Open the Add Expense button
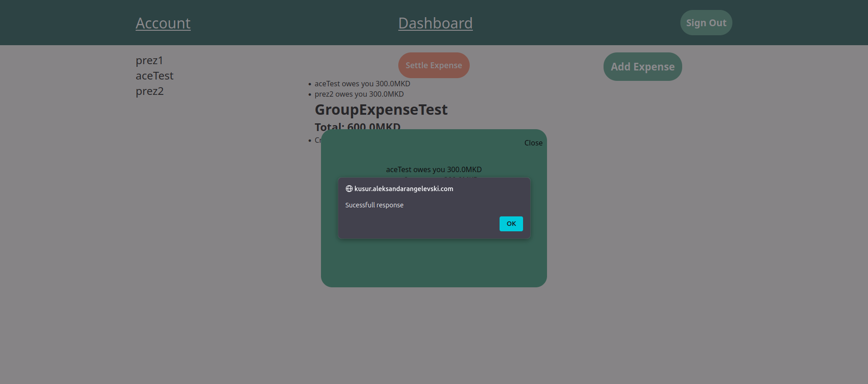This screenshot has width=868, height=384. [642, 67]
